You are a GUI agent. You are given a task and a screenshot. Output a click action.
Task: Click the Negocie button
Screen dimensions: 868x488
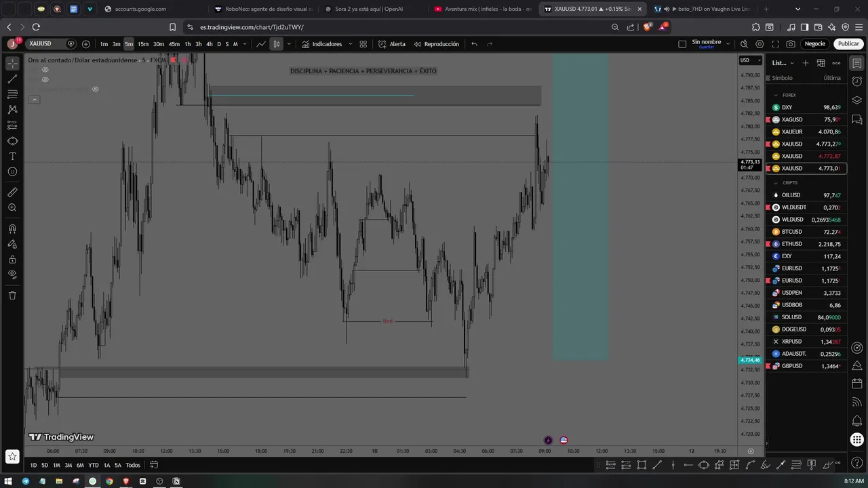coord(815,44)
